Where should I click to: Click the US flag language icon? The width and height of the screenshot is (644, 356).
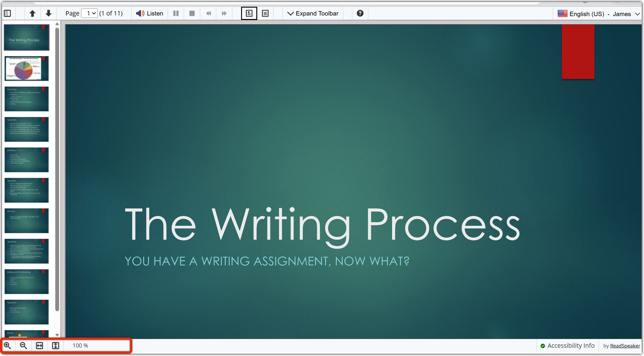point(562,13)
